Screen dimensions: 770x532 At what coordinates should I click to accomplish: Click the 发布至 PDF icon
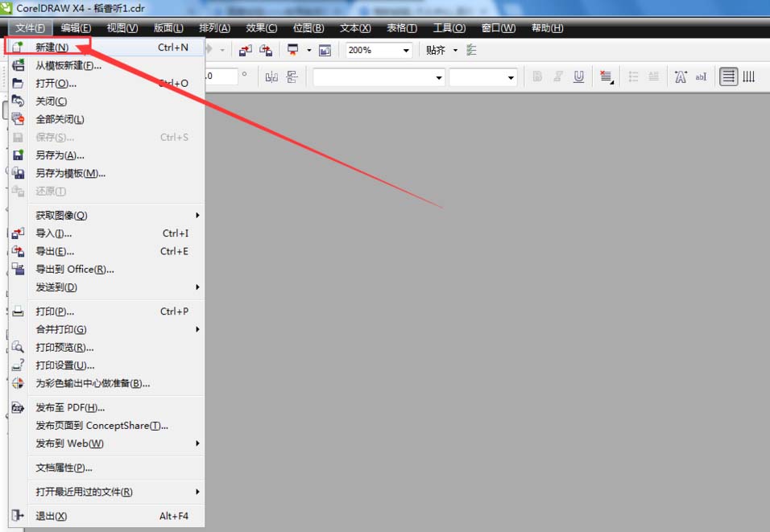(x=18, y=407)
